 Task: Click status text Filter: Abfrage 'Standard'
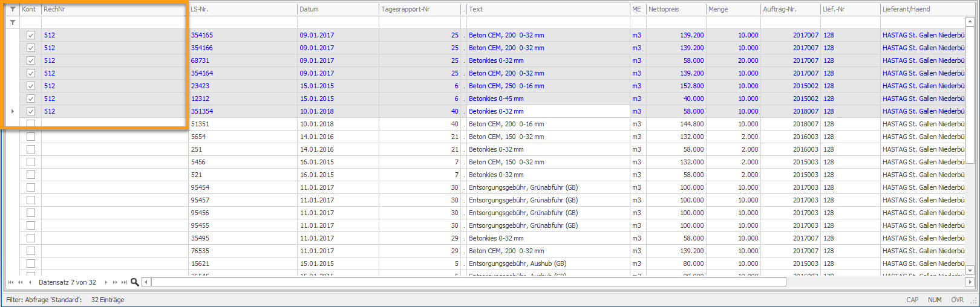coord(44,300)
